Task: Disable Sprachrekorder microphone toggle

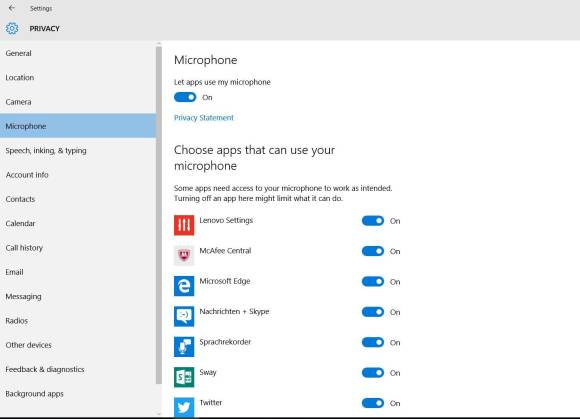Action: click(x=373, y=342)
